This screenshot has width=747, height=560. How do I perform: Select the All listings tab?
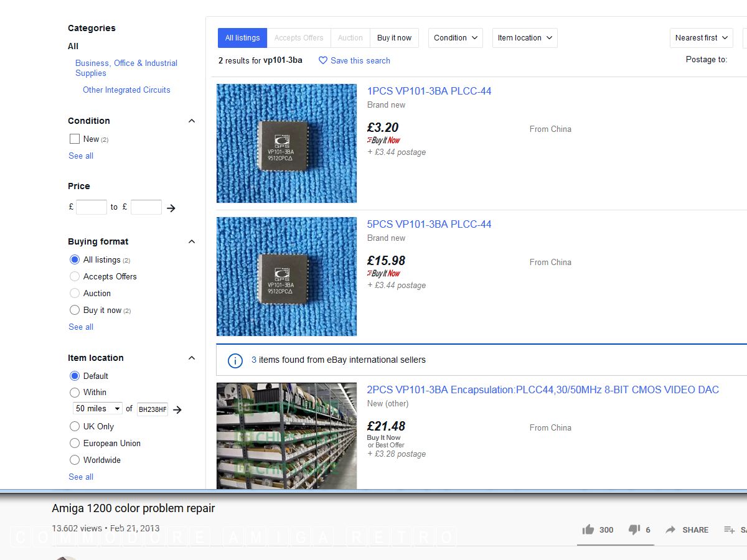pos(242,38)
